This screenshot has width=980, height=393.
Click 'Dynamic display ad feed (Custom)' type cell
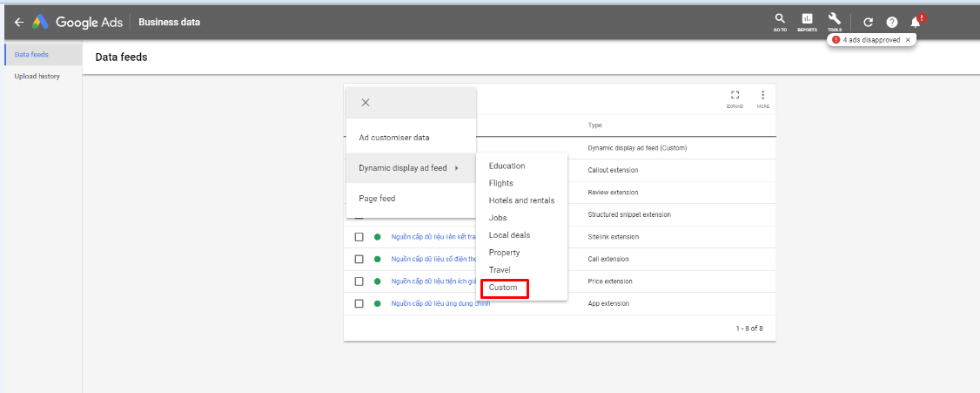[x=637, y=148]
